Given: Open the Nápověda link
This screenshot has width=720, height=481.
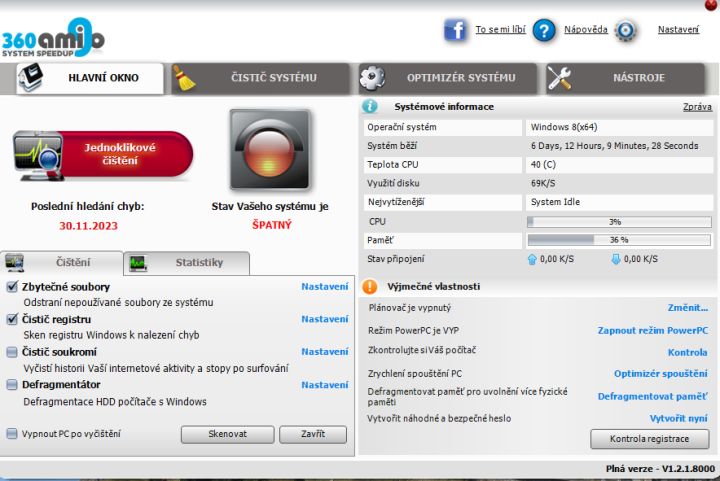Looking at the screenshot, I should coord(586,30).
